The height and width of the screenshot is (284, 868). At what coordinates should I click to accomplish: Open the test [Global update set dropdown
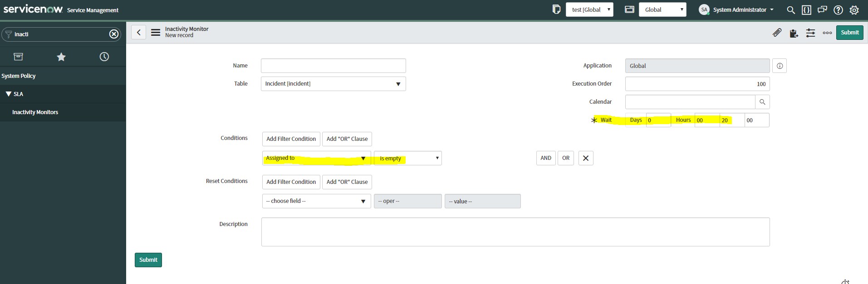[x=589, y=10]
